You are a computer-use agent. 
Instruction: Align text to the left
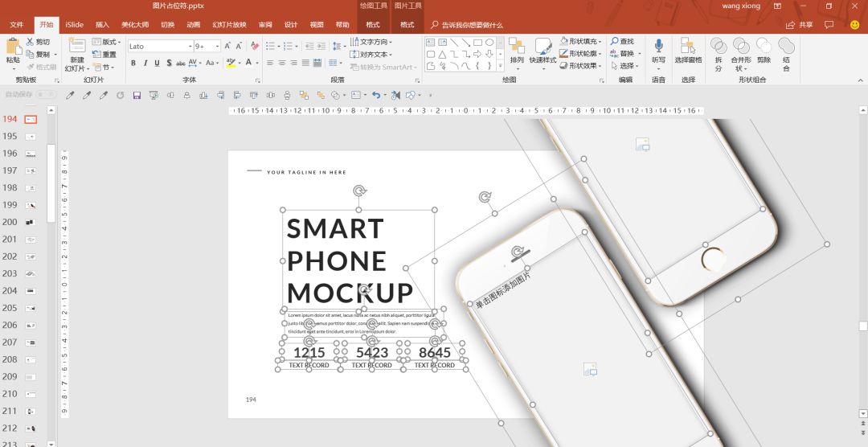(x=269, y=64)
